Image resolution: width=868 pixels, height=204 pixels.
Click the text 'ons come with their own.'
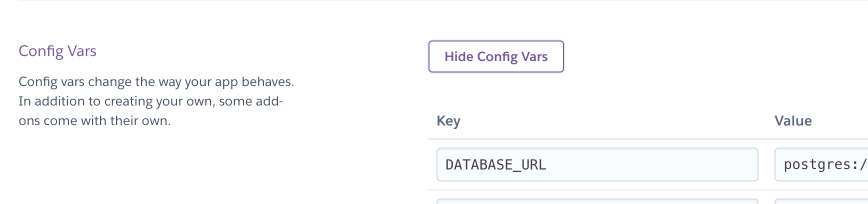point(94,121)
